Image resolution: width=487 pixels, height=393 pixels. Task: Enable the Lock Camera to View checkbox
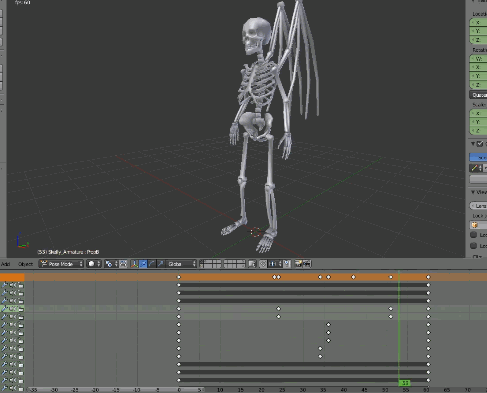tap(473, 246)
